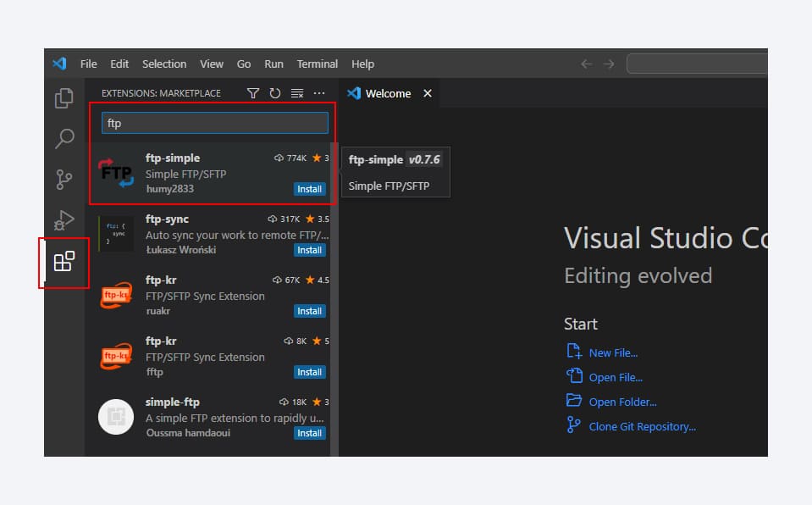
Task: Refresh the extensions marketplace list
Action: coord(275,93)
